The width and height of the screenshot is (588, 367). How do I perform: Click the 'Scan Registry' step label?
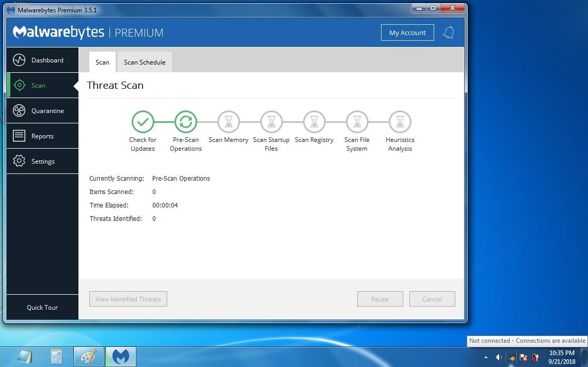(x=314, y=140)
